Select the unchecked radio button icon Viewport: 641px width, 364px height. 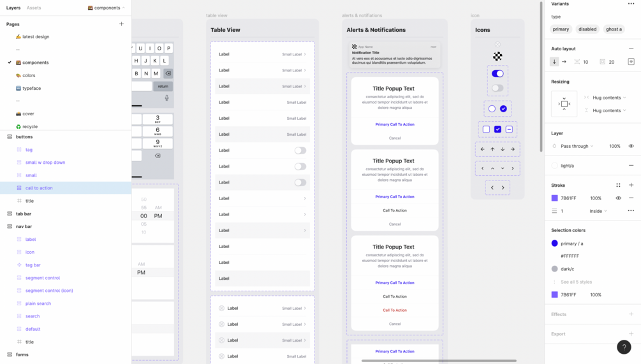click(x=492, y=108)
